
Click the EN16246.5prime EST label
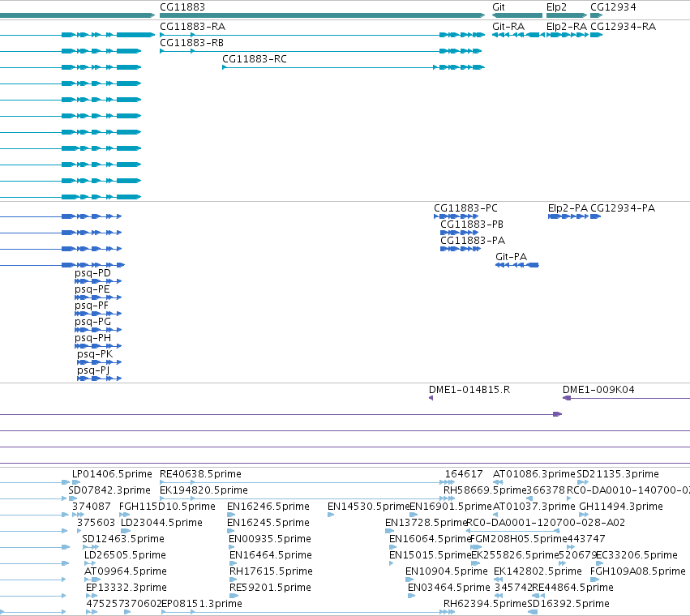coord(268,507)
